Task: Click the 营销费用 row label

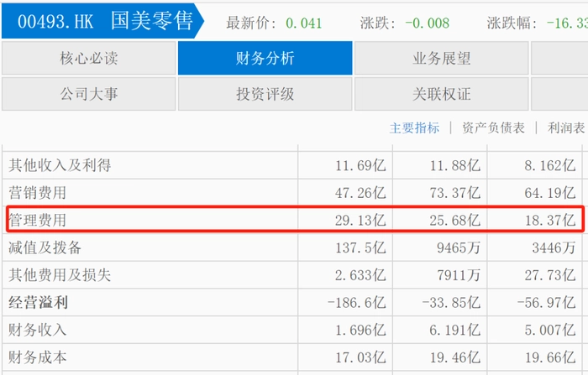Action: click(x=37, y=193)
